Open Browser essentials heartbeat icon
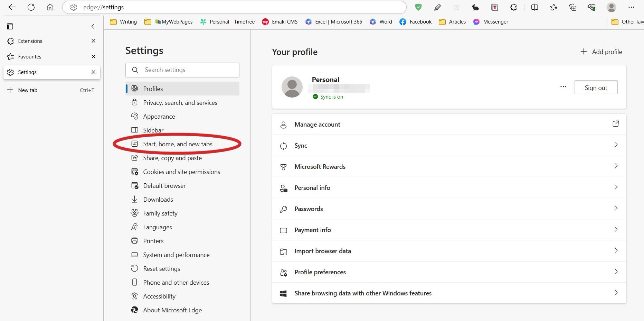Viewport: 644px width, 321px height. point(592,7)
